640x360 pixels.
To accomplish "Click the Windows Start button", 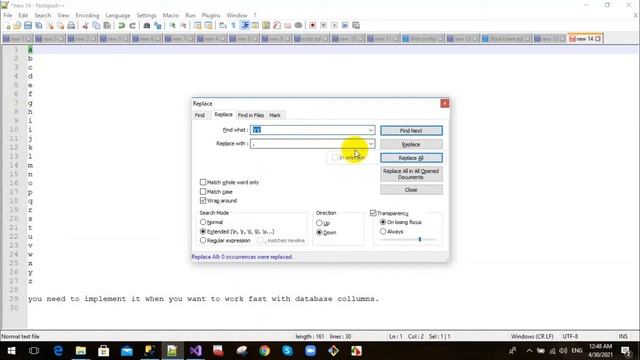I will pos(11,351).
